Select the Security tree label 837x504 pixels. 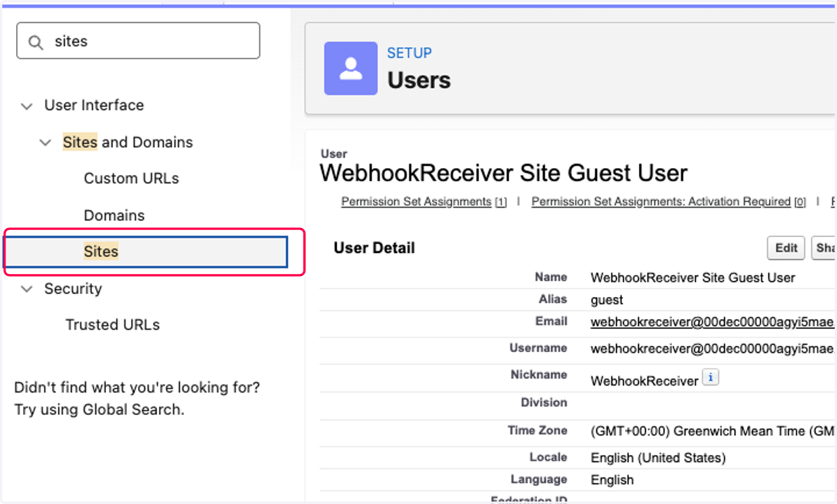coord(73,289)
